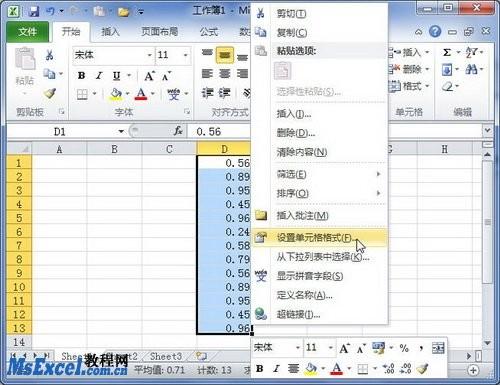Select column H header

[445, 149]
